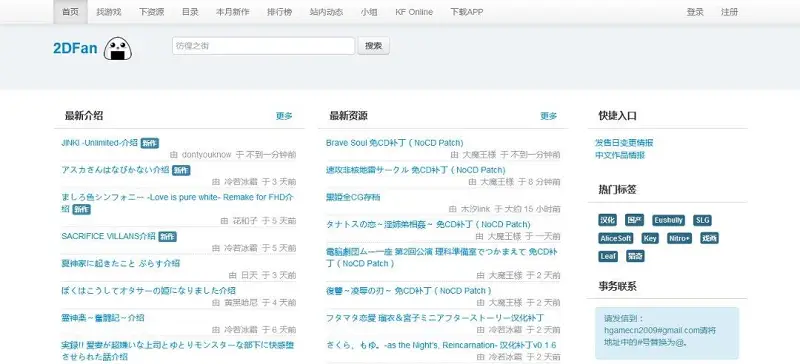The image size is (800, 364).
Task: Click uploader 大魔王様 under Brave Soul
Action: point(479,155)
